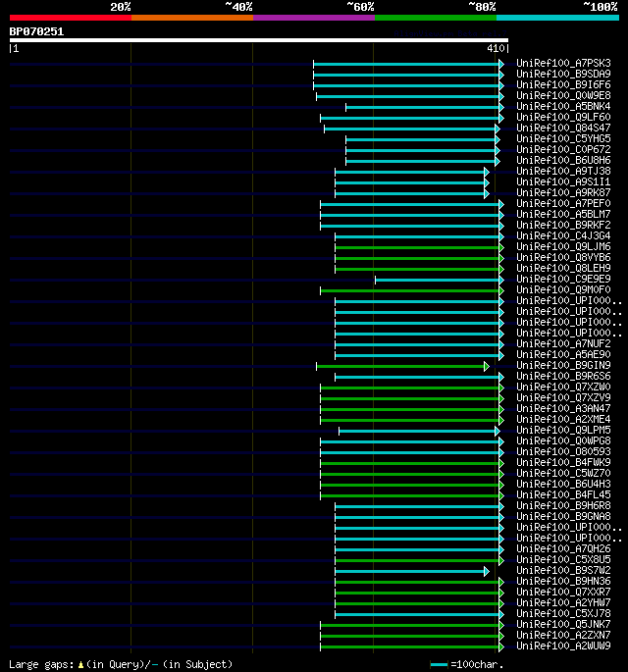Click the orange ~40% identity color segment
This screenshot has width=628, height=672.
tap(192, 18)
